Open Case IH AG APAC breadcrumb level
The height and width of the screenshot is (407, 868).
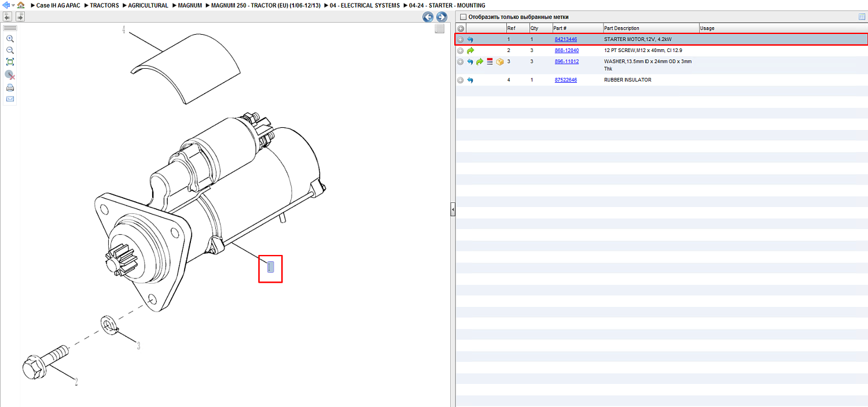(58, 5)
